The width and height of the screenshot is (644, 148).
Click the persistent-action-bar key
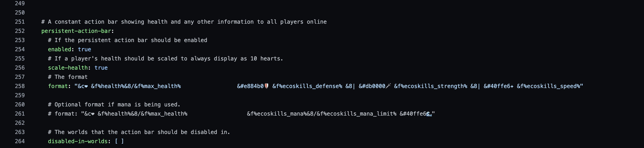[76, 31]
